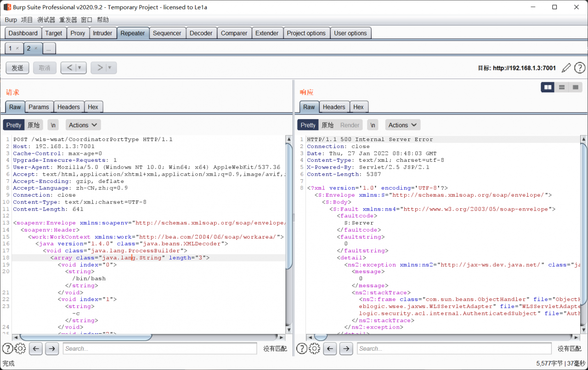Switch to the Intruder tab
Image resolution: width=588 pixels, height=370 pixels.
[x=102, y=33]
